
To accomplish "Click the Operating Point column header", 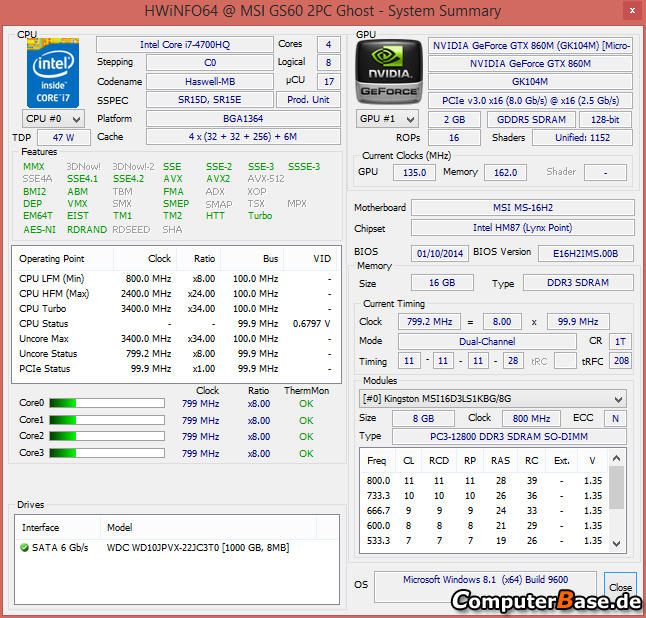I will click(x=63, y=258).
